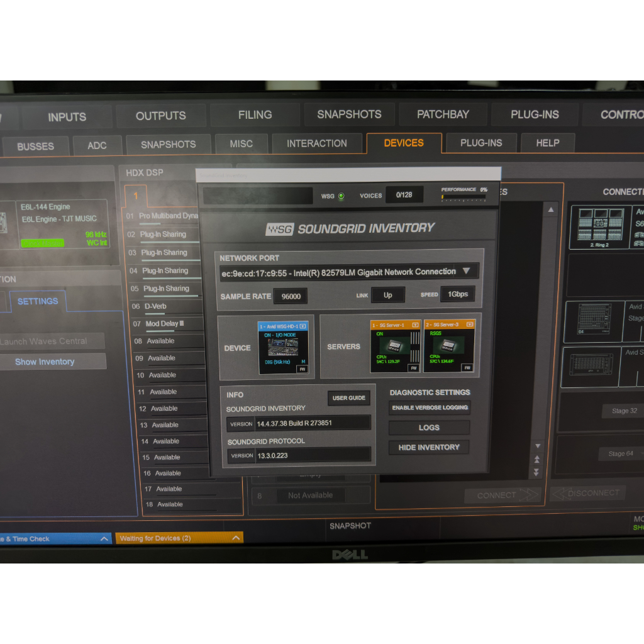Switch to the ADC sub-tab
The image size is (644, 644).
click(97, 145)
